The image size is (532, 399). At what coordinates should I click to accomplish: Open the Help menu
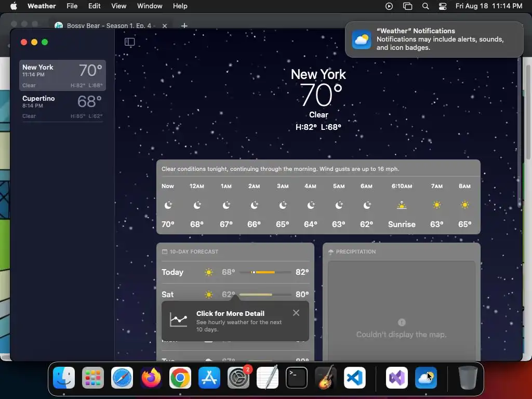point(180,6)
